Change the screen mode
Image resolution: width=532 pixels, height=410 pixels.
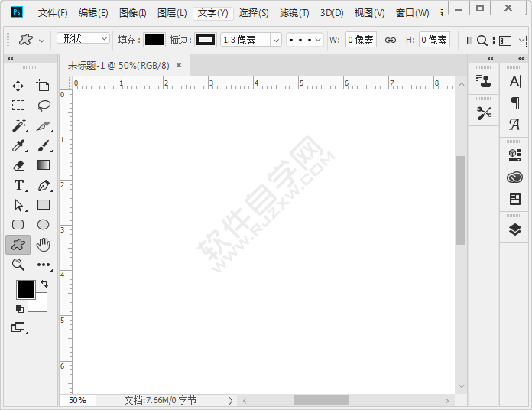[x=18, y=327]
